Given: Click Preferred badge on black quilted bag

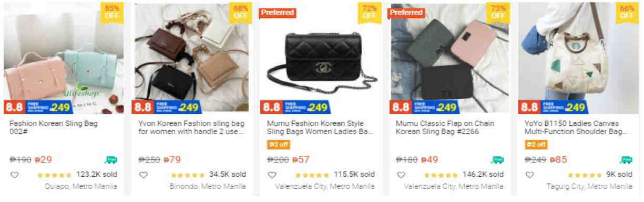Looking at the screenshot, I should (278, 12).
